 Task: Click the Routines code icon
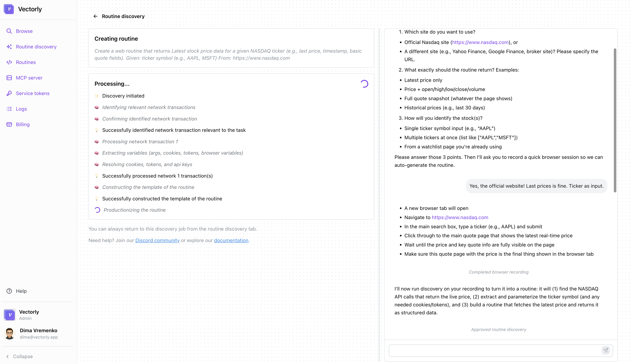[x=9, y=62]
